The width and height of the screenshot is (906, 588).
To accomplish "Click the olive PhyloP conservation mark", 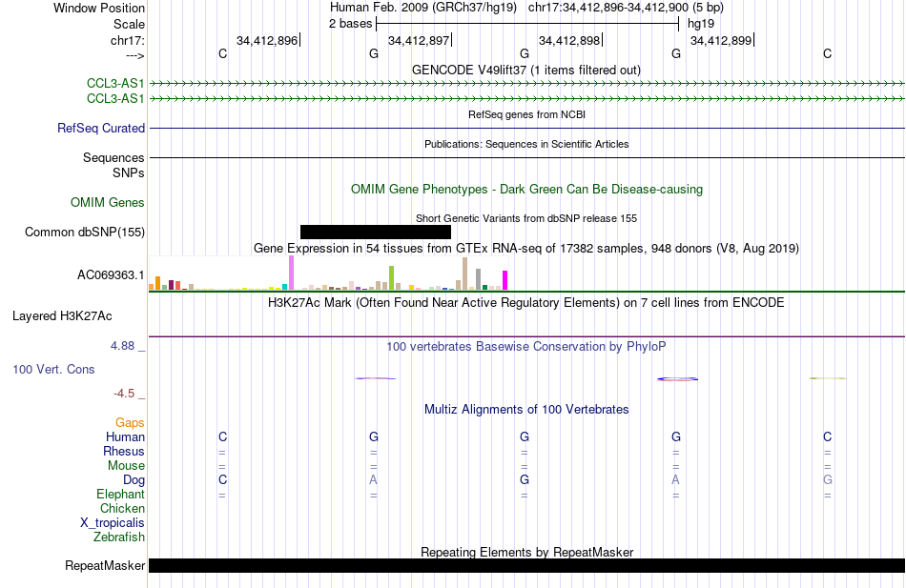I will click(828, 378).
